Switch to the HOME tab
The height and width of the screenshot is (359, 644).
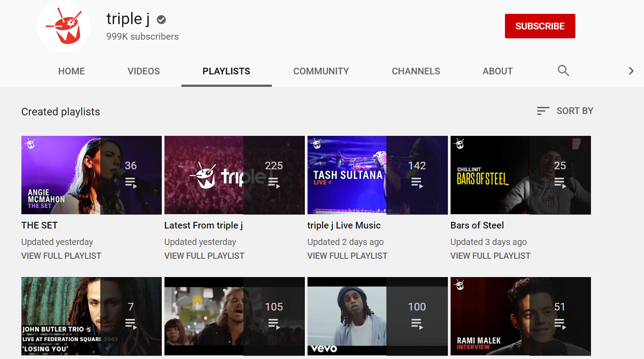[71, 71]
